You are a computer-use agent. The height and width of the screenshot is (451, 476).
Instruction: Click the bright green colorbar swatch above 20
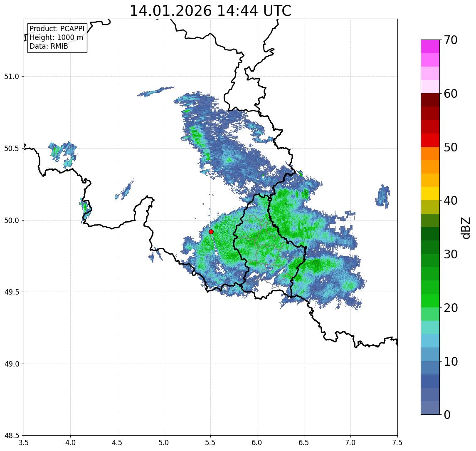click(430, 300)
